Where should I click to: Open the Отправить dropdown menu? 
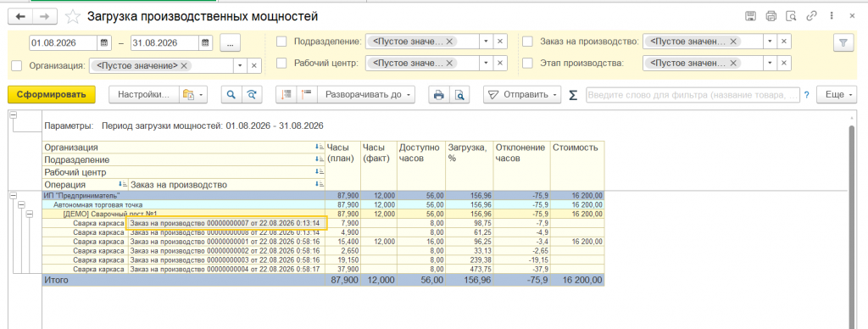tap(522, 95)
